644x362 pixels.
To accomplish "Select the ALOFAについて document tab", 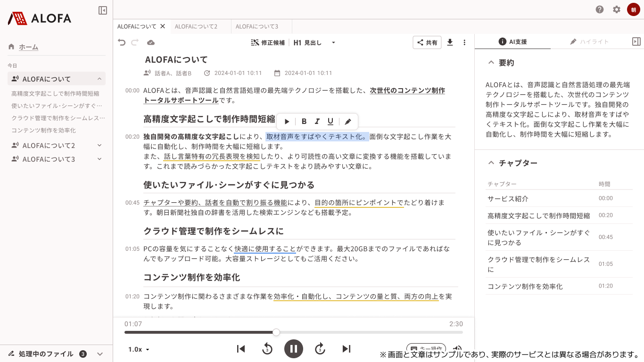I will pyautogui.click(x=137, y=26).
